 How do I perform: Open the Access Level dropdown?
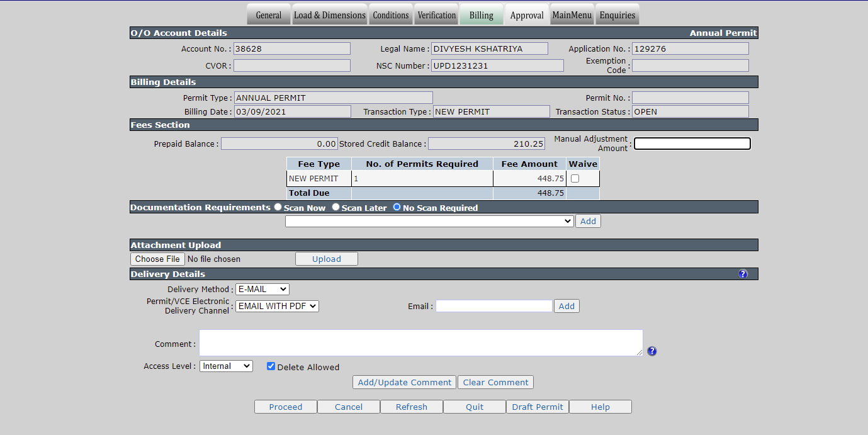226,366
